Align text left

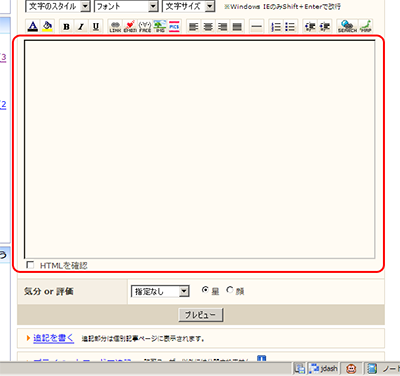point(193,26)
